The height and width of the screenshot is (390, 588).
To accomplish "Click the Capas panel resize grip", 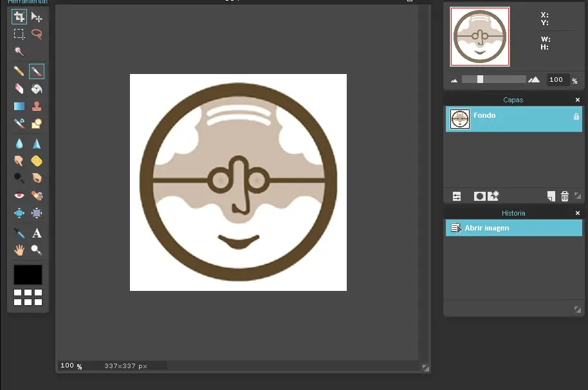I will (x=578, y=196).
